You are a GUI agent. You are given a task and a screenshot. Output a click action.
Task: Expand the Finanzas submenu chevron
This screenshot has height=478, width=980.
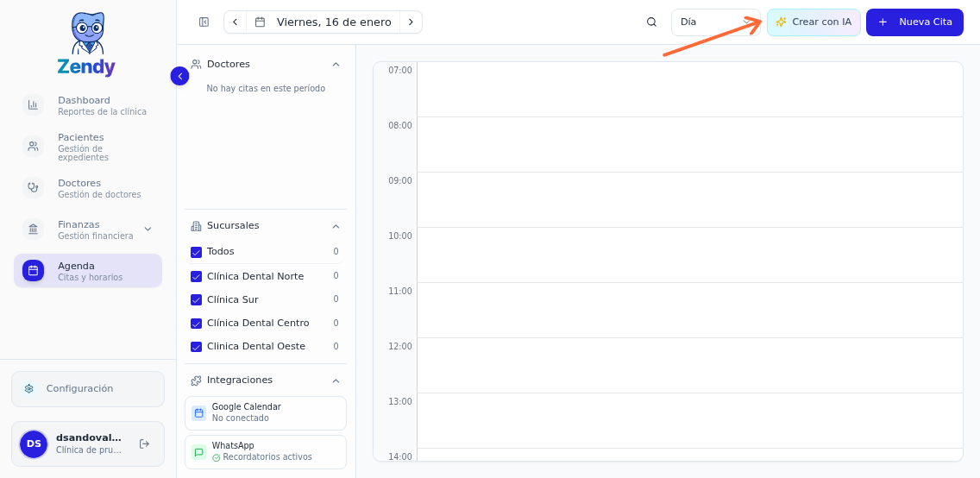[x=148, y=230]
